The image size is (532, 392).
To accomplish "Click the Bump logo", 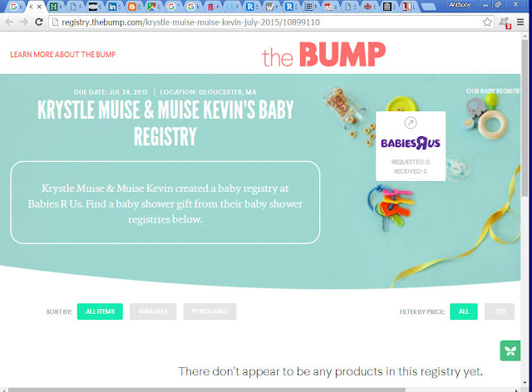I will click(323, 55).
